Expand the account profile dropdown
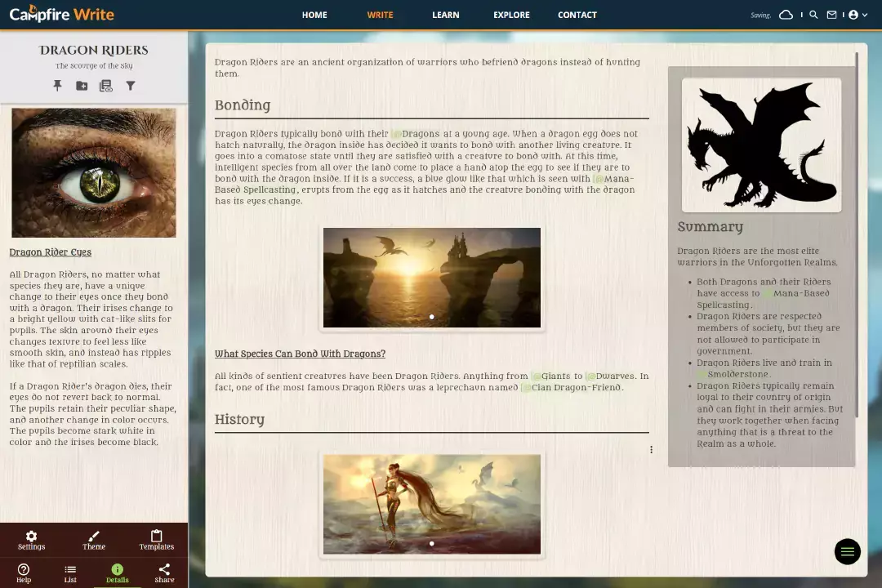Viewport: 882px width, 588px height. coord(857,15)
